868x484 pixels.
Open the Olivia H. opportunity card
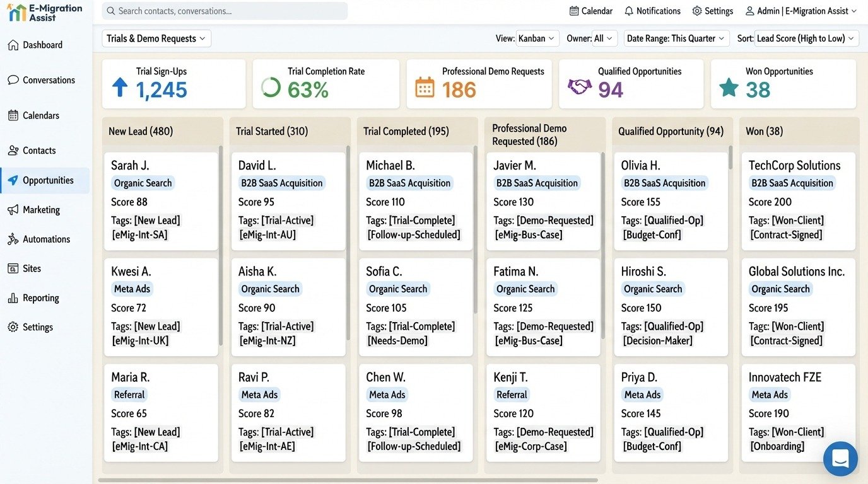click(671, 201)
